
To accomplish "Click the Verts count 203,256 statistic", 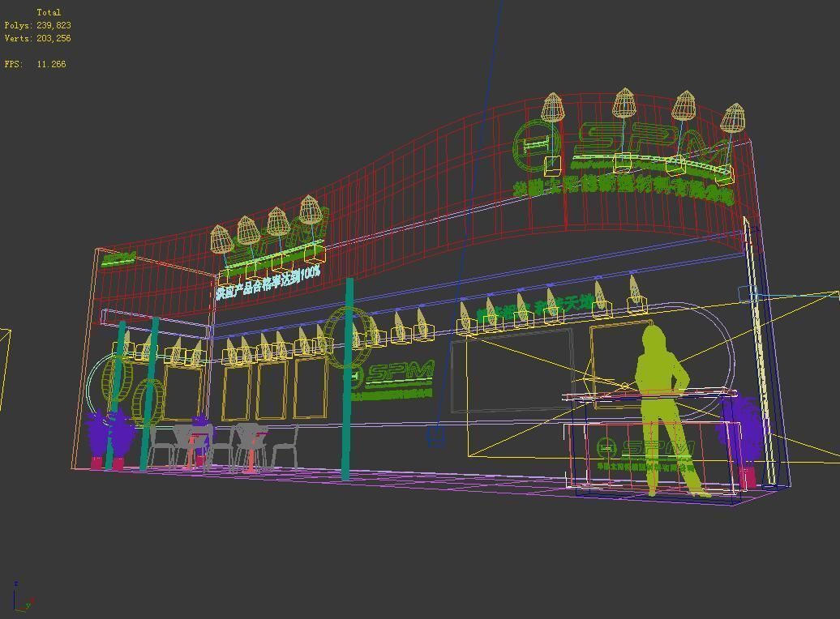I will click(x=37, y=38).
